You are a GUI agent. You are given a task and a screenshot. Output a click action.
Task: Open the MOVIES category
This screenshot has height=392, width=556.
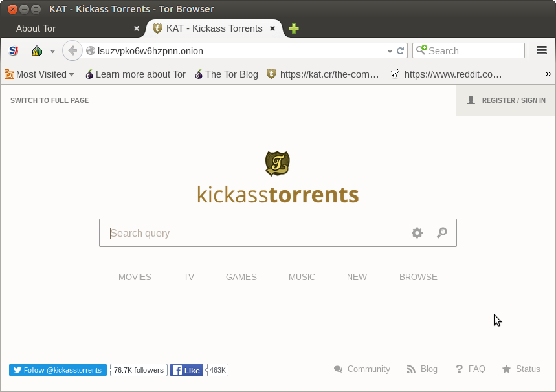coord(135,277)
